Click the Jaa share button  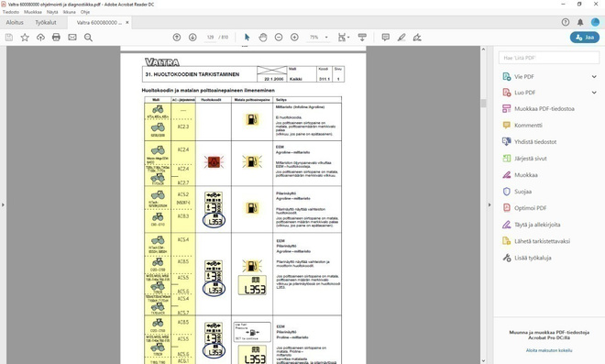tap(585, 38)
